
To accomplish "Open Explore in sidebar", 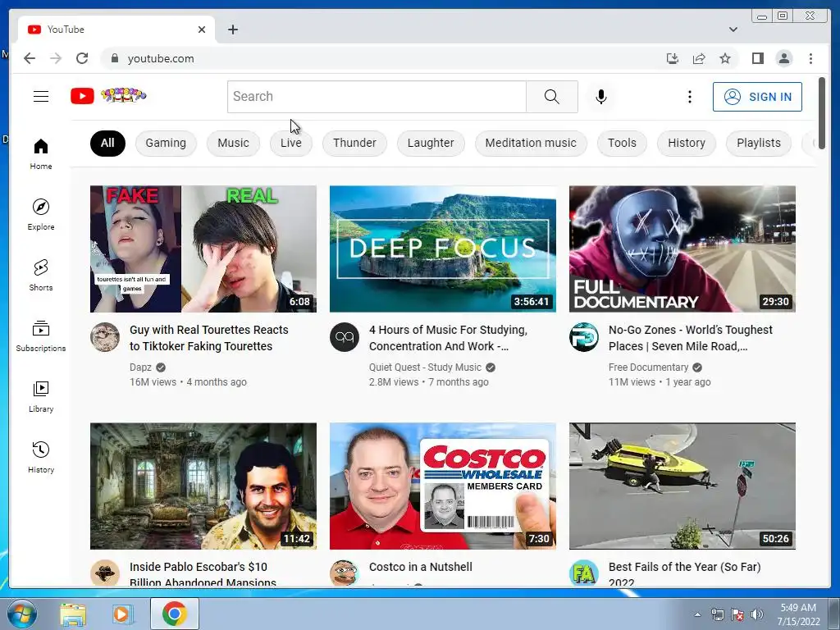I will pyautogui.click(x=41, y=214).
